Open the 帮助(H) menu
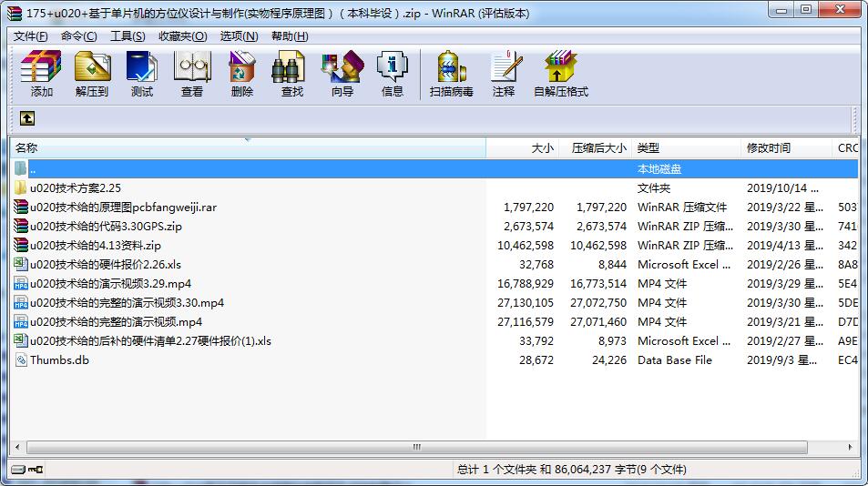The image size is (868, 486). coord(290,35)
